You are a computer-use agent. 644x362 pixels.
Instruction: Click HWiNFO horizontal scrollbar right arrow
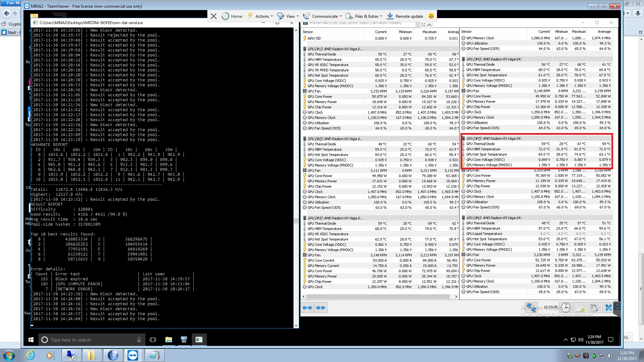click(x=456, y=297)
